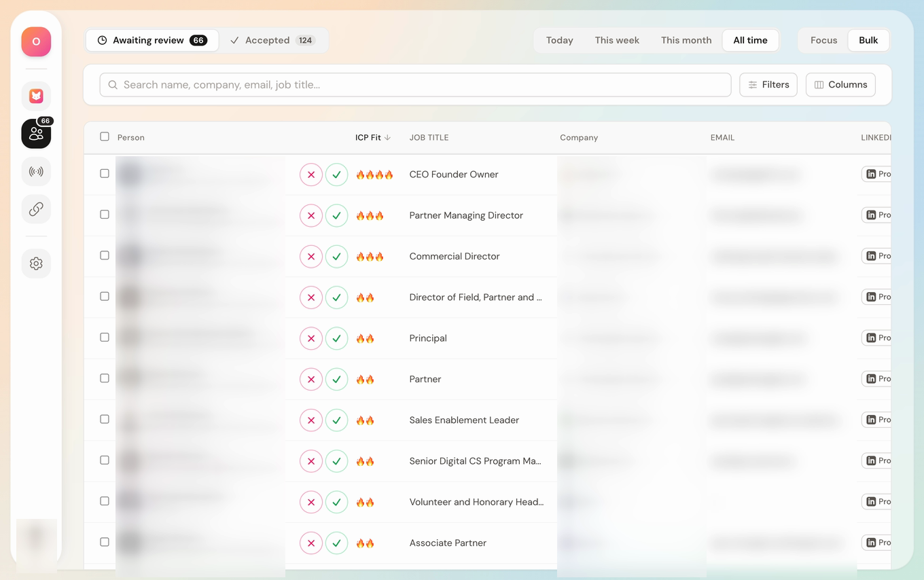Open LinkedIn profile for Principal row
The width and height of the screenshot is (924, 580).
point(876,338)
